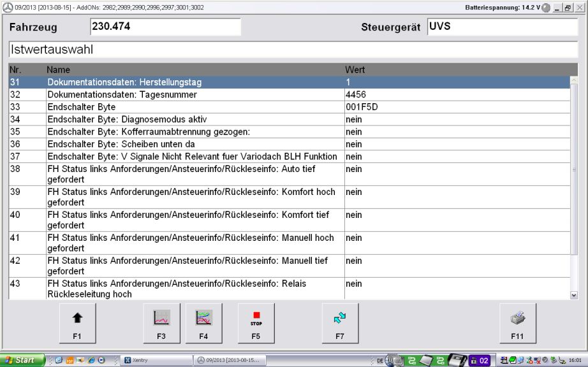Select row 34 Diagnosemodus aktiv
The image size is (588, 367).
pyautogui.click(x=290, y=119)
